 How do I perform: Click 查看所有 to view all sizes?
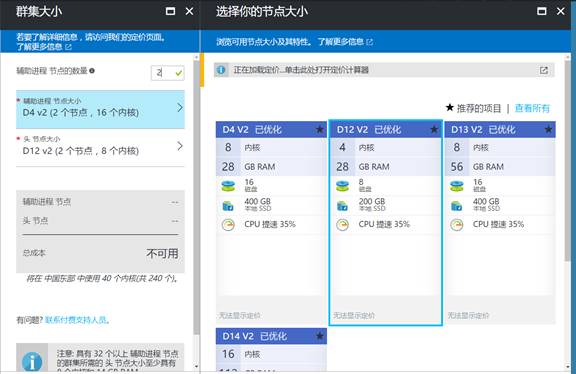tap(532, 108)
